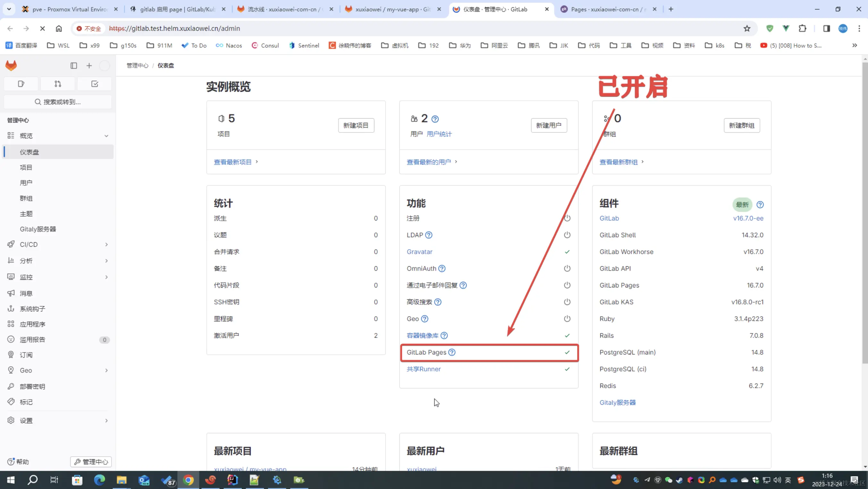Click the help icon next to LDAP
The width and height of the screenshot is (868, 489).
(429, 235)
